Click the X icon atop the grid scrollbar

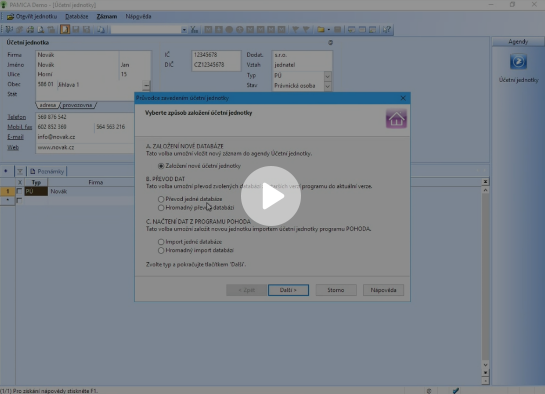point(485,182)
